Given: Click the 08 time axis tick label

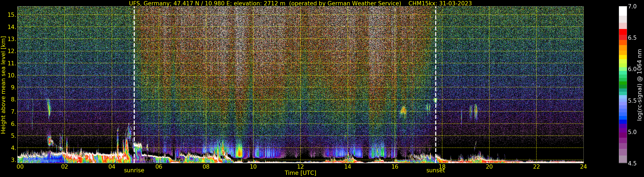Looking at the screenshot, I should click(206, 166).
